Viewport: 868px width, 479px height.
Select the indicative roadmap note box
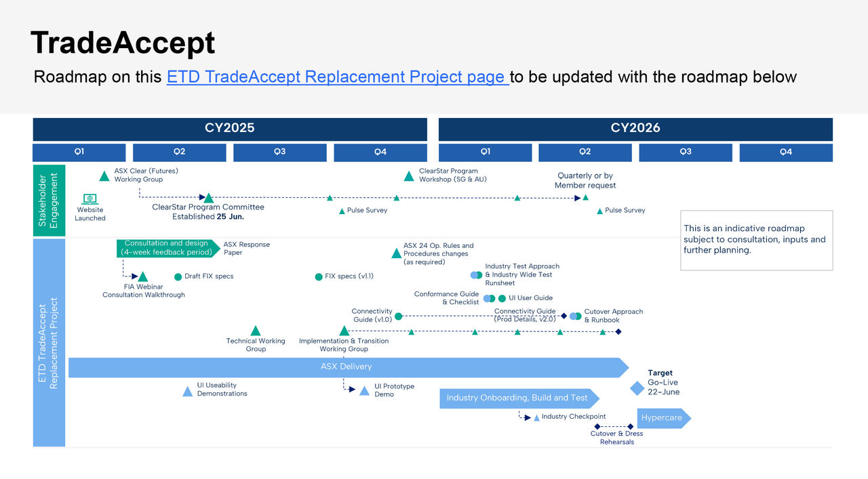(x=756, y=241)
